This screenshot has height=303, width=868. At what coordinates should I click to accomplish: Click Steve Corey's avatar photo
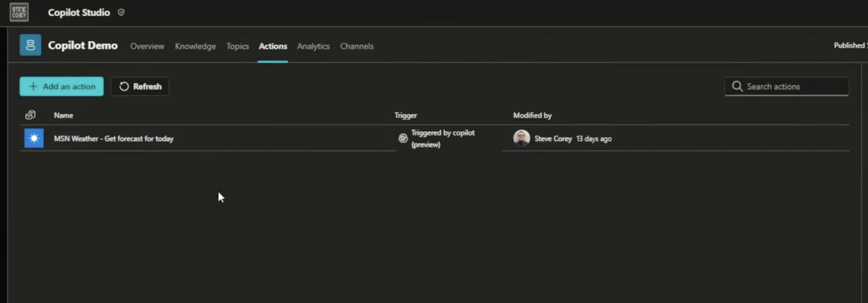click(x=521, y=138)
